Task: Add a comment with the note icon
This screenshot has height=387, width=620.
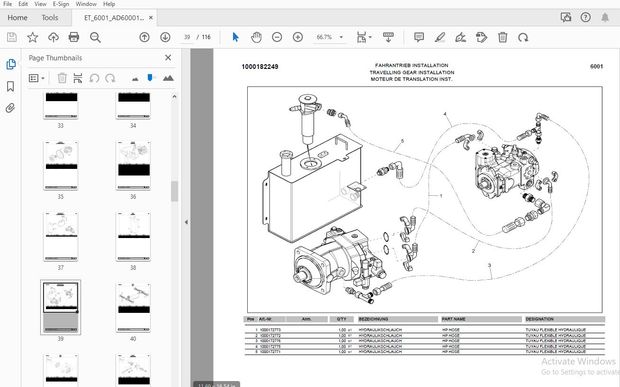Action: pyautogui.click(x=419, y=37)
